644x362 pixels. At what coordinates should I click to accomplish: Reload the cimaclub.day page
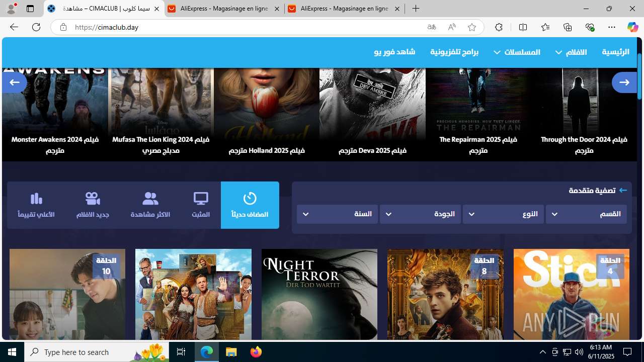[36, 27]
